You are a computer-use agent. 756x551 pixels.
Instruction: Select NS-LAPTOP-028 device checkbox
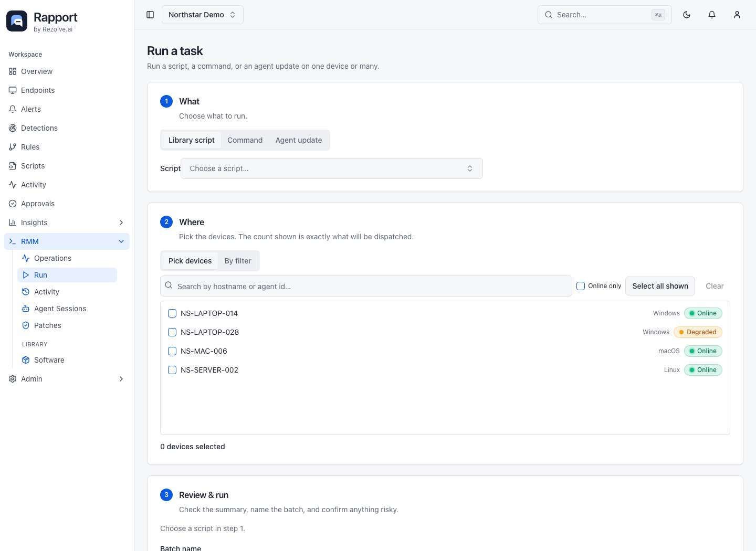click(172, 332)
